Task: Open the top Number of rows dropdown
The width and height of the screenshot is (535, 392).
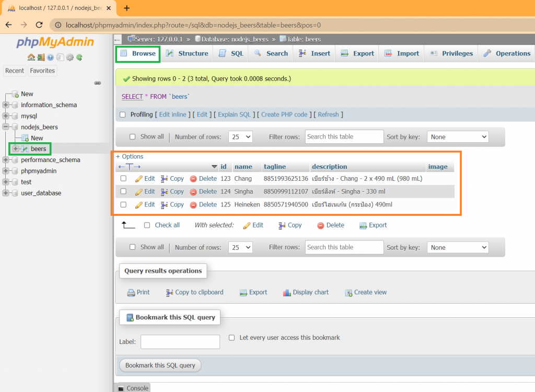Action: pyautogui.click(x=240, y=137)
